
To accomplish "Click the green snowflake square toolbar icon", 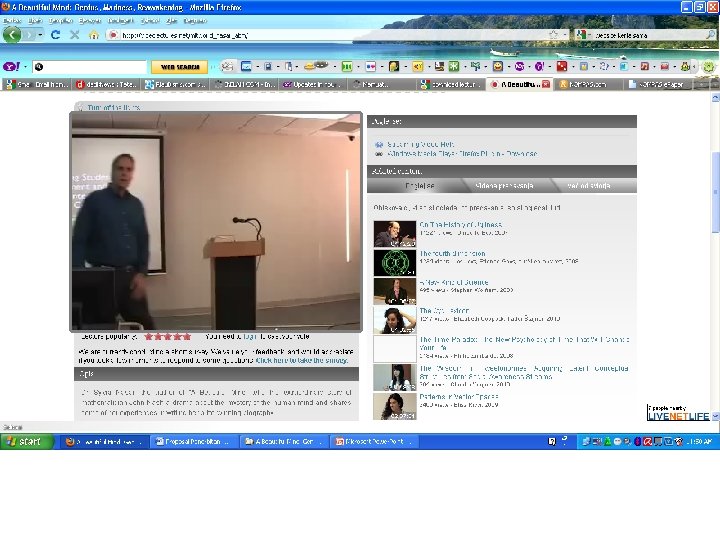I will point(454,67).
